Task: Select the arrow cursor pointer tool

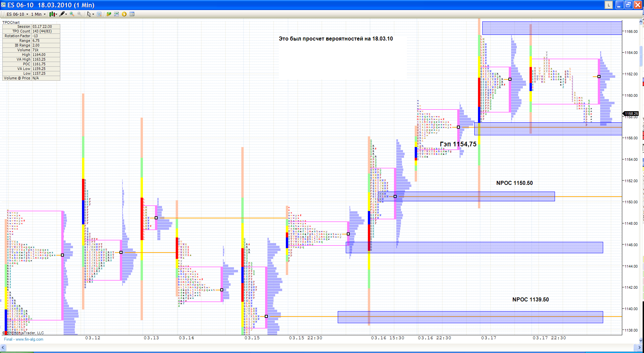Action: tap(89, 14)
